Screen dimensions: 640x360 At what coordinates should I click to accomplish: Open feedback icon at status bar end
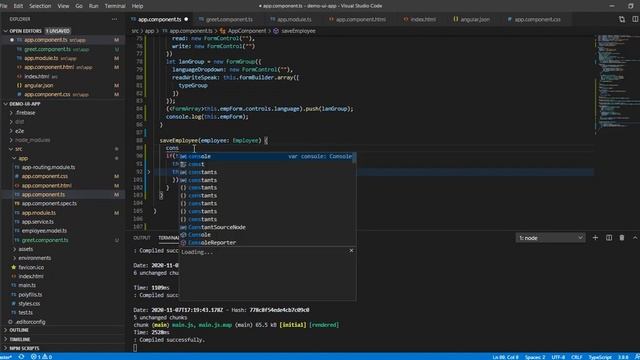[x=637, y=357]
